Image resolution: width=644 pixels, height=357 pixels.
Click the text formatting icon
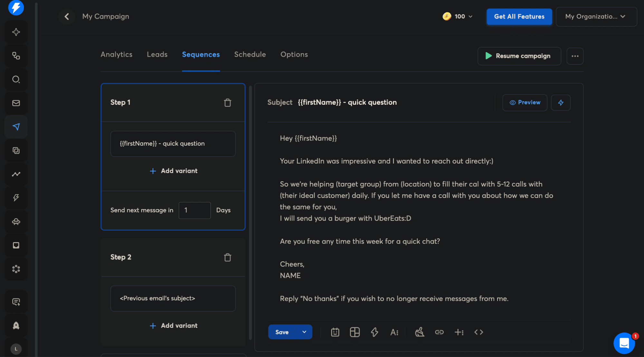pos(394,332)
